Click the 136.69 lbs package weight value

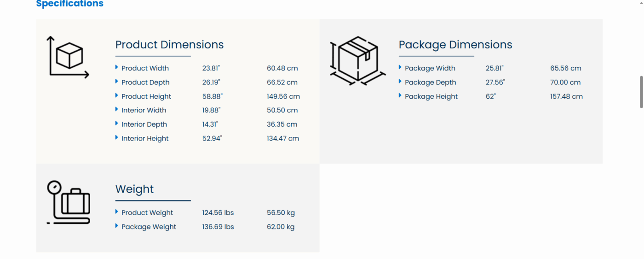point(218,227)
